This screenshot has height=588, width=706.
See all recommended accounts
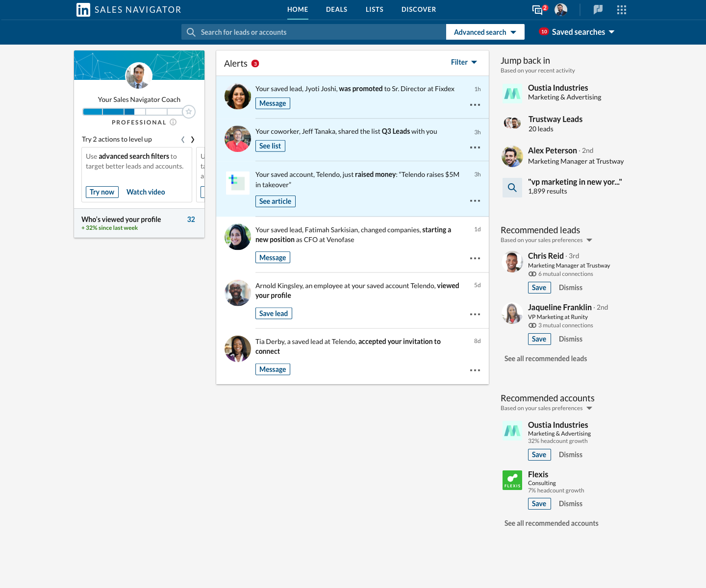(552, 523)
